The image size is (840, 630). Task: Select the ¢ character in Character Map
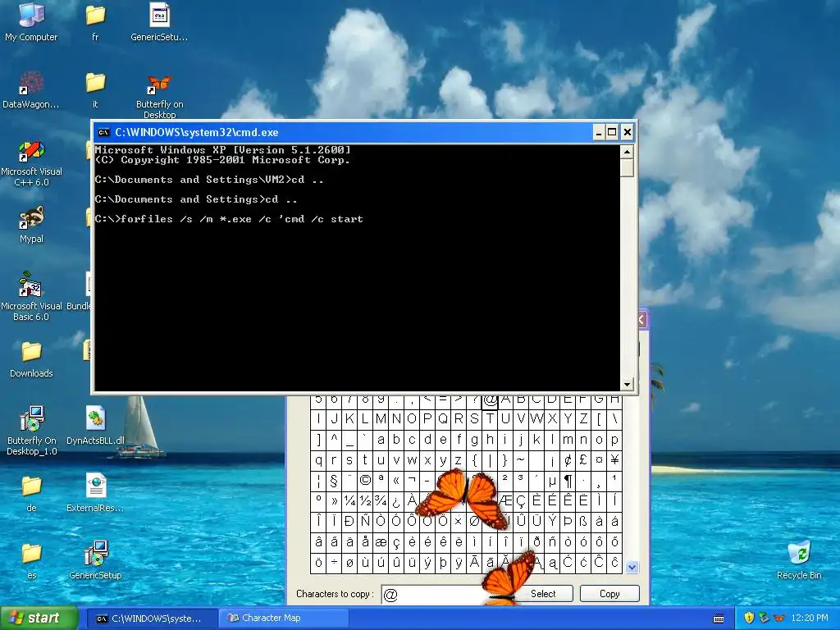[x=568, y=459]
